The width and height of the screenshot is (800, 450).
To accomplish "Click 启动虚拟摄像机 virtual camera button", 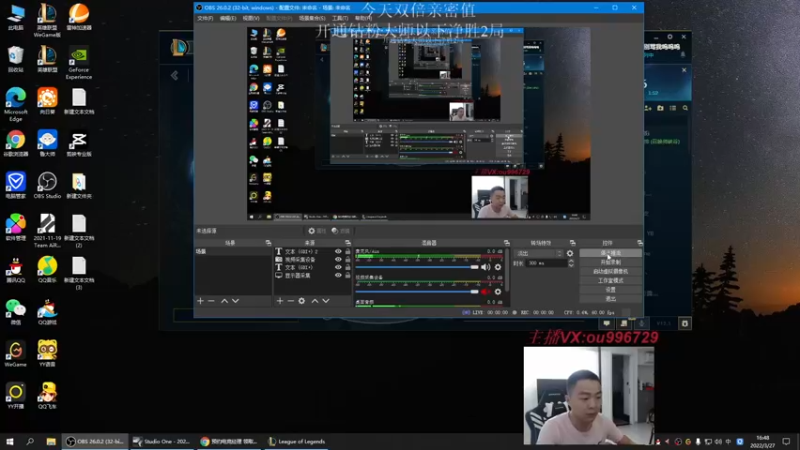I will (610, 271).
